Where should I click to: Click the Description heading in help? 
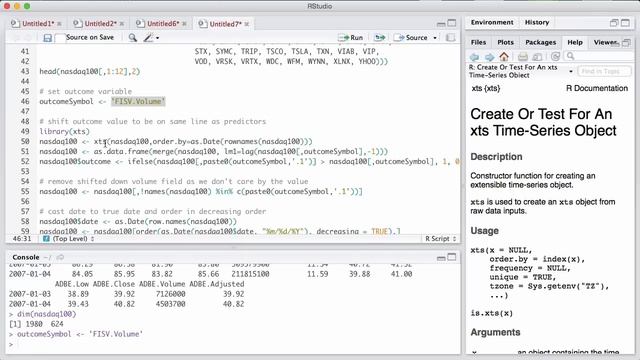pyautogui.click(x=496, y=157)
